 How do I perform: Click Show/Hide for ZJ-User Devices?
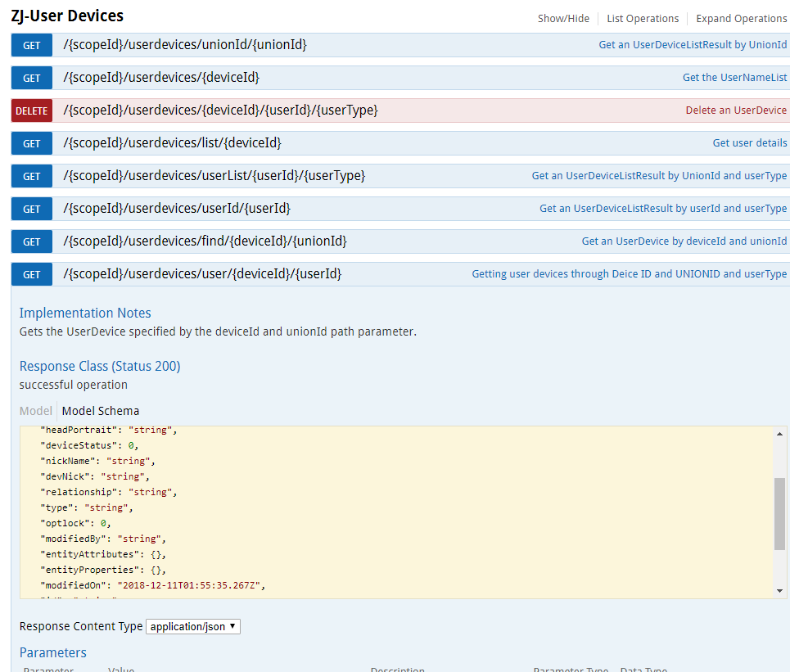[x=563, y=19]
